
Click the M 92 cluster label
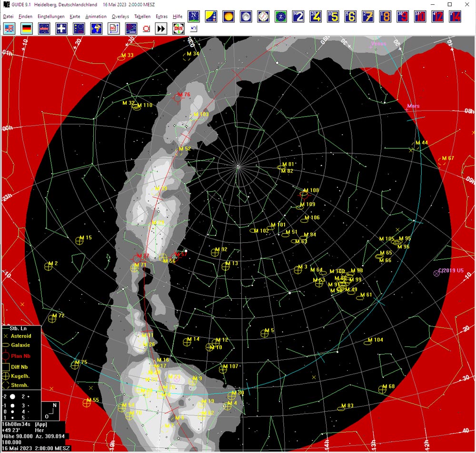221,249
